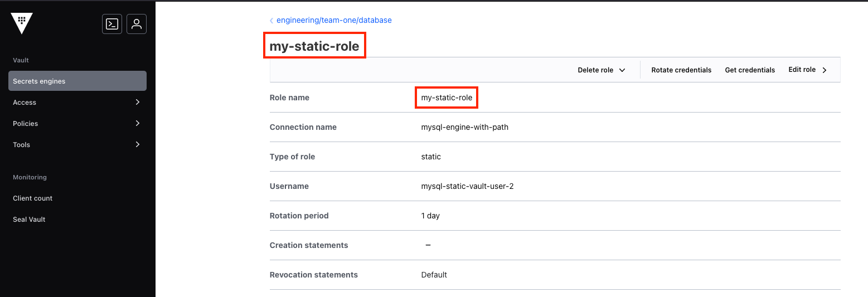Click the back chevron beside the breadcrumb
This screenshot has height=297, width=868.
[271, 21]
